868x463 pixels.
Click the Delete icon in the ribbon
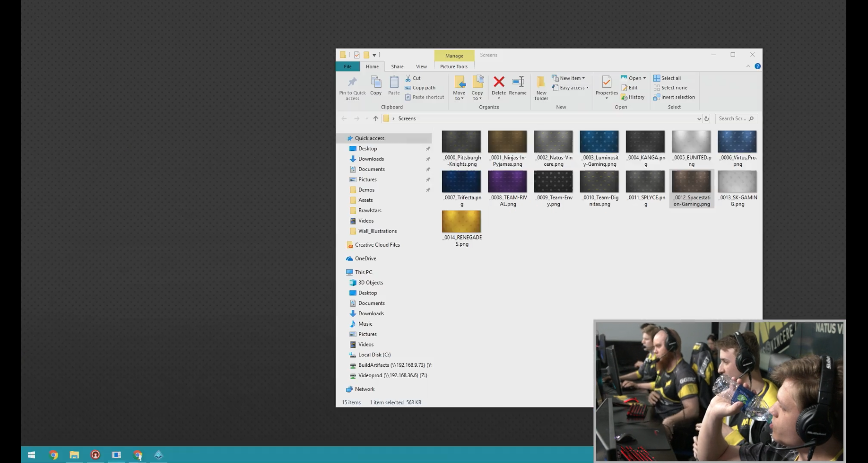[499, 82]
